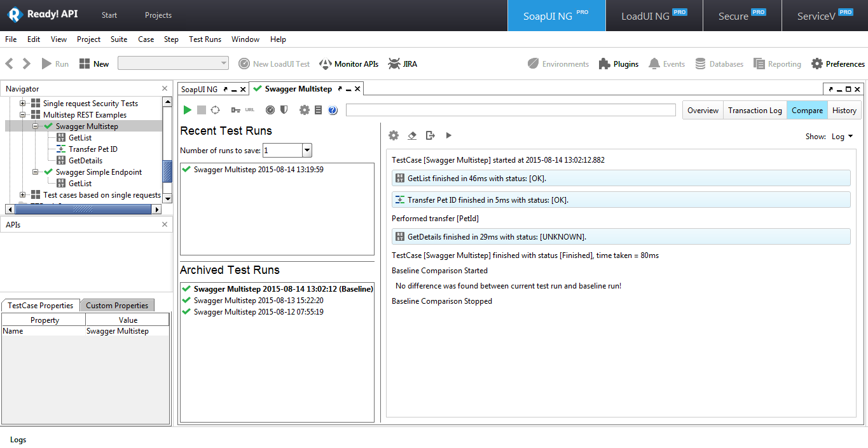Click the shield security test icon
The height and width of the screenshot is (448, 868).
coord(284,110)
